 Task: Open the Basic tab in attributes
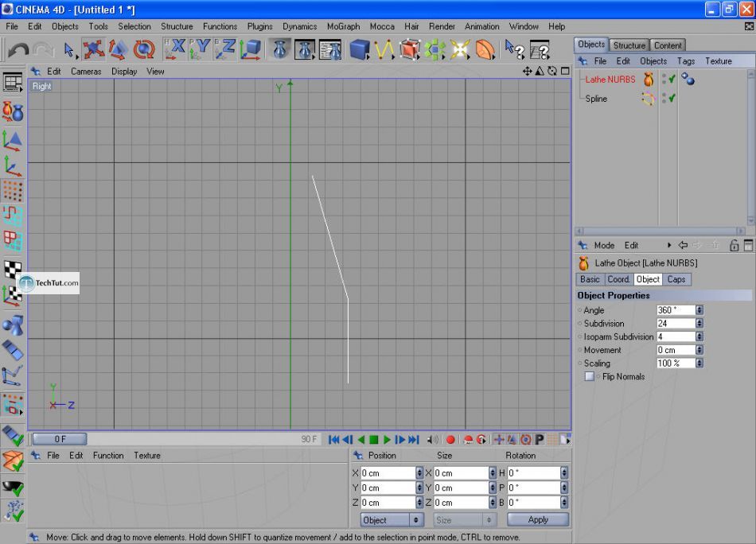click(x=590, y=279)
